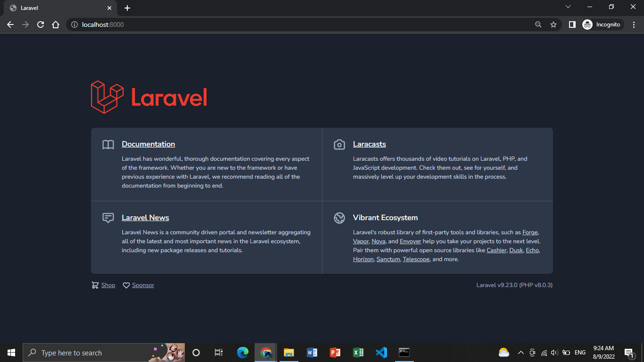Go back to the previous page
Image resolution: width=644 pixels, height=362 pixels.
10,25
